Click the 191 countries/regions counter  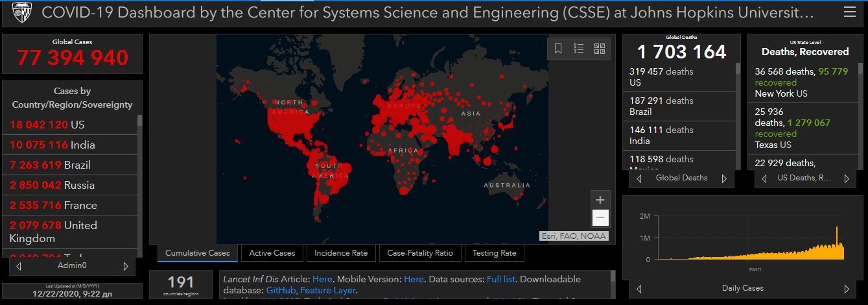(x=181, y=285)
